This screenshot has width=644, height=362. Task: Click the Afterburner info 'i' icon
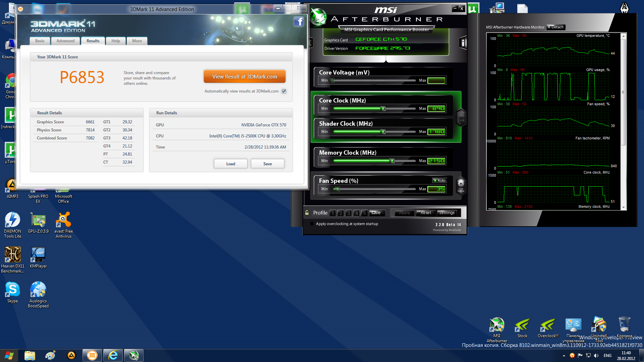click(463, 43)
